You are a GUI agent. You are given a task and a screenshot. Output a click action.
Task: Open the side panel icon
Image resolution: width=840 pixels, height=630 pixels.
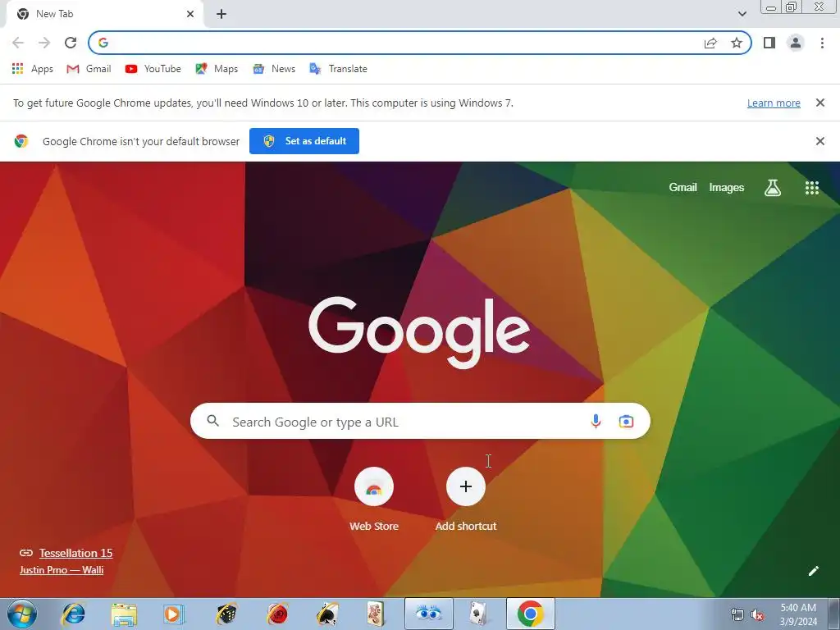(x=769, y=43)
